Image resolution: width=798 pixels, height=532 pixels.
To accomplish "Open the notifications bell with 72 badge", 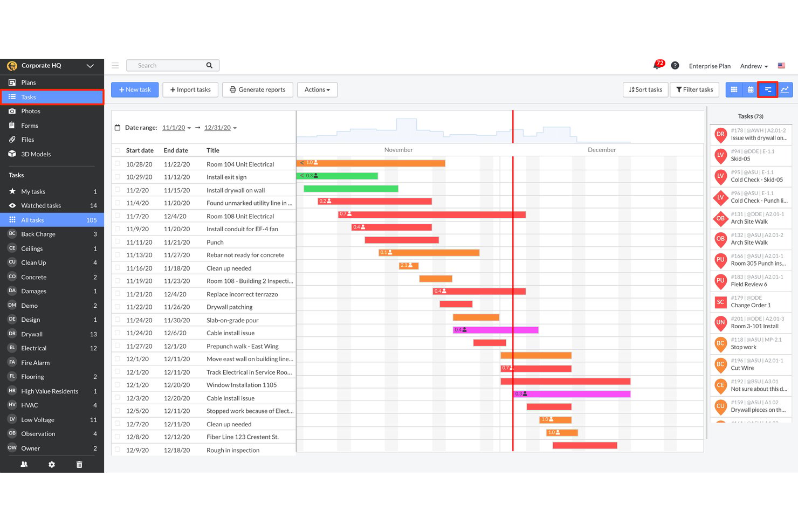I will point(658,65).
